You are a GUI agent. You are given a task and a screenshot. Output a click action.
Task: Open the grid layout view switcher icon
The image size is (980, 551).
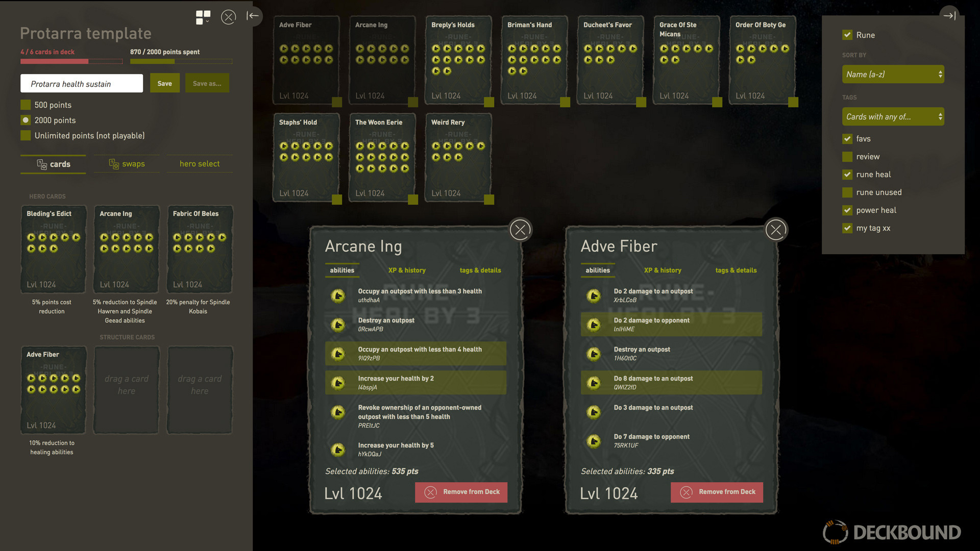[203, 17]
